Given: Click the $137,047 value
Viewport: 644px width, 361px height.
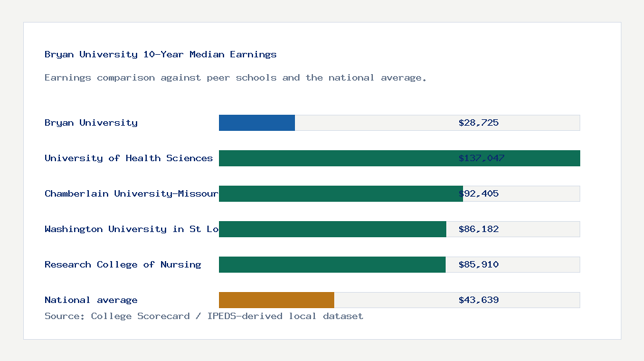Looking at the screenshot, I should pos(481,159).
